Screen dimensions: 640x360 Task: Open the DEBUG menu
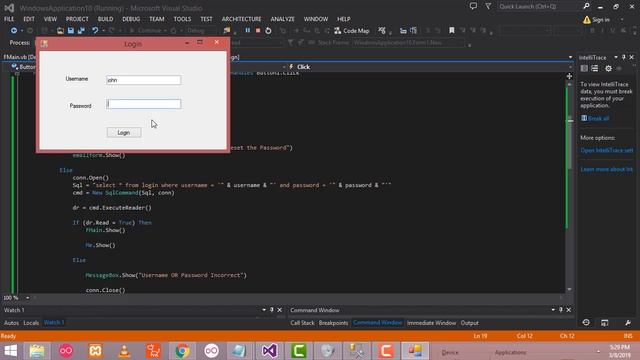[131, 19]
